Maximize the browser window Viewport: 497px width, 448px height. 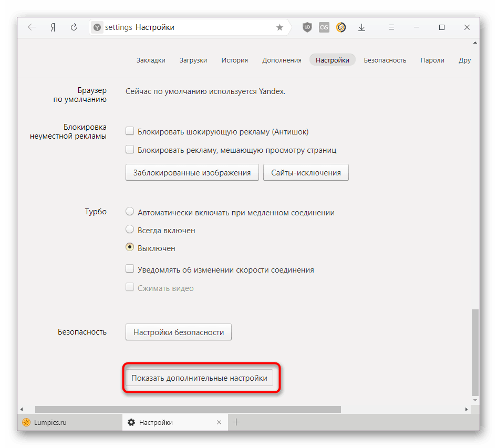pyautogui.click(x=442, y=27)
